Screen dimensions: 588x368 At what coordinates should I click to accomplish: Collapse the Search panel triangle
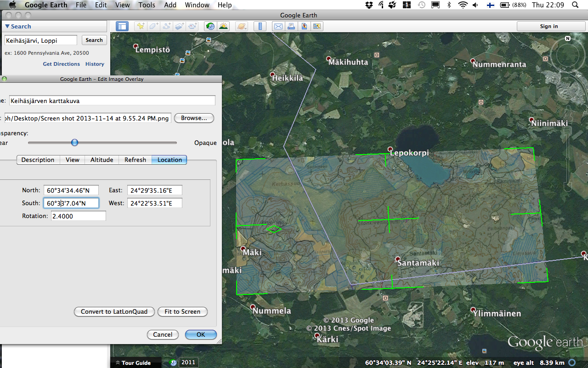7,26
